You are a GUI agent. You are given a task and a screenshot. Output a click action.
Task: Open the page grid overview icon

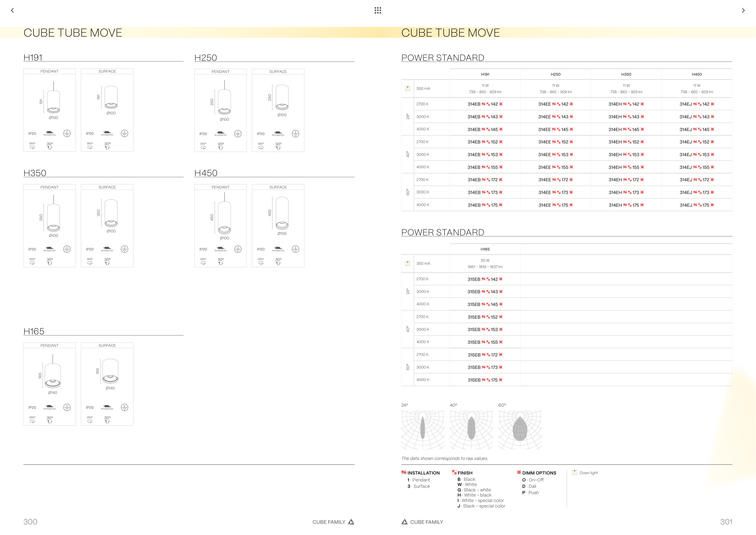coord(378,11)
